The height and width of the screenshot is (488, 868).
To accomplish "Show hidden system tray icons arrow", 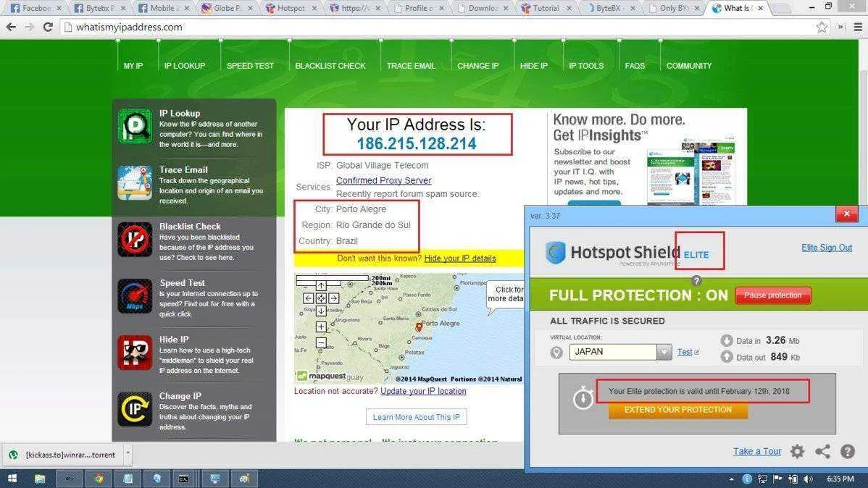I will (x=731, y=479).
